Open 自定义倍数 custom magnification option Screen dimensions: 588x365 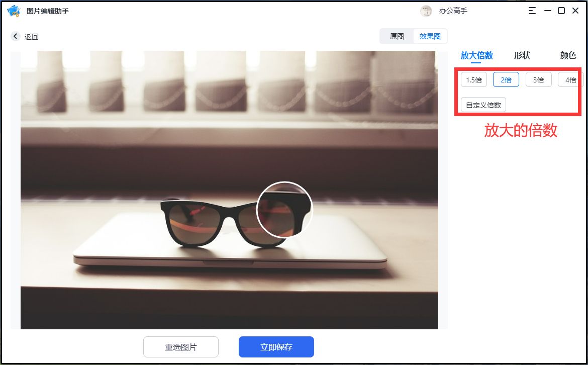click(483, 104)
